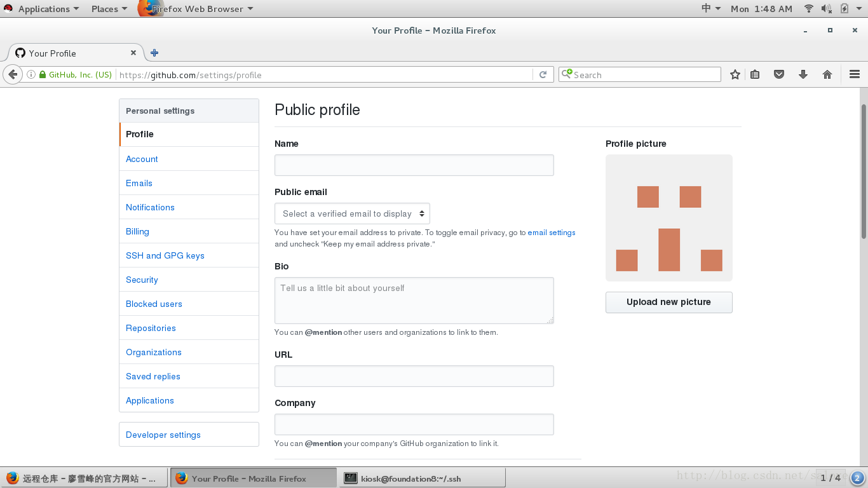Open the input method 中 indicator
The image size is (868, 488).
tap(711, 8)
